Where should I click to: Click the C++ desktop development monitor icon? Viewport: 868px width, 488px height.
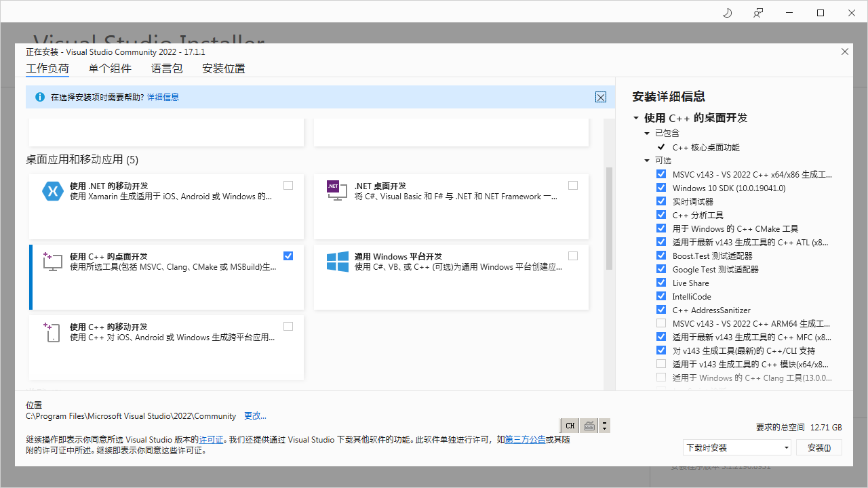(53, 262)
